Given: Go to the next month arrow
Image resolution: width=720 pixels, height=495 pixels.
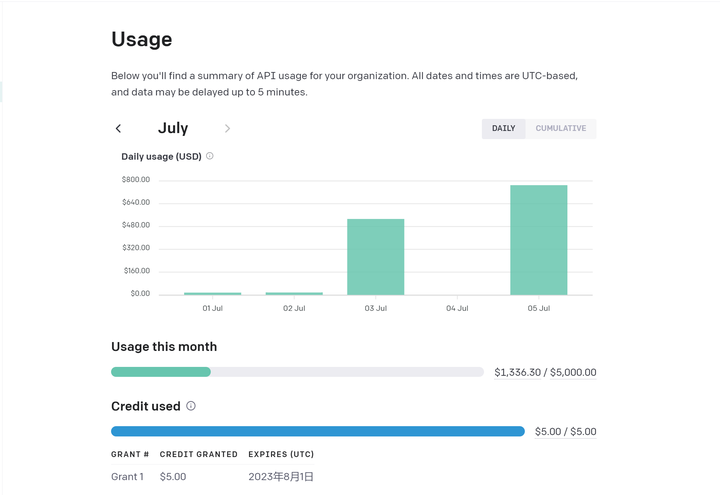Looking at the screenshot, I should pyautogui.click(x=227, y=128).
